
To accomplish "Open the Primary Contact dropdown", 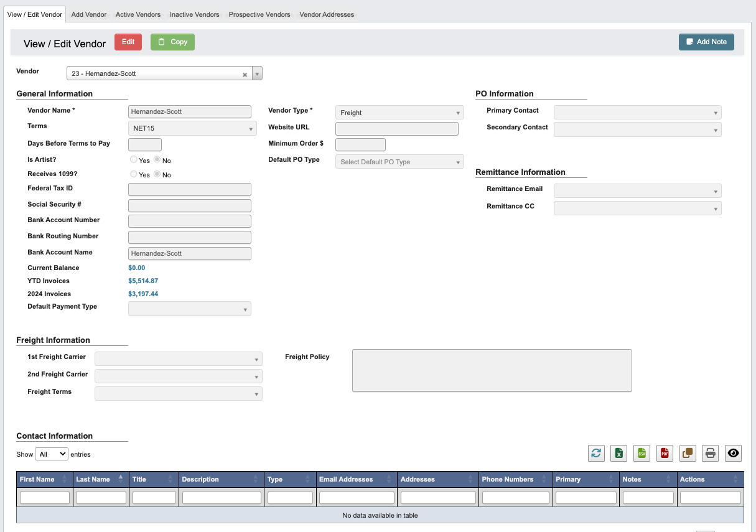I will tap(638, 113).
